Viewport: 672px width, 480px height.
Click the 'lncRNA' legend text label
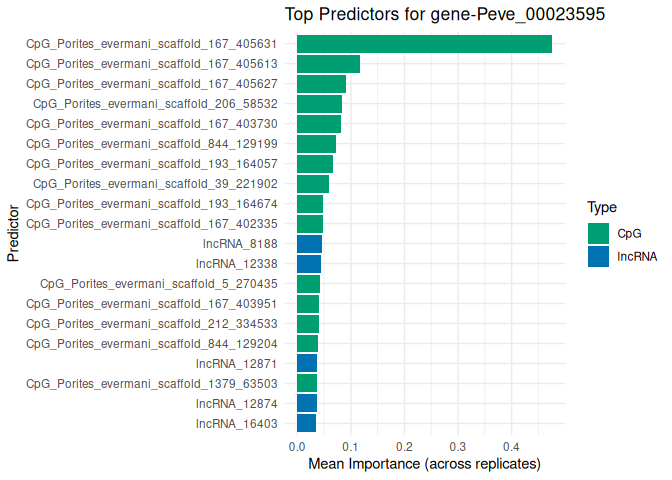click(637, 256)
